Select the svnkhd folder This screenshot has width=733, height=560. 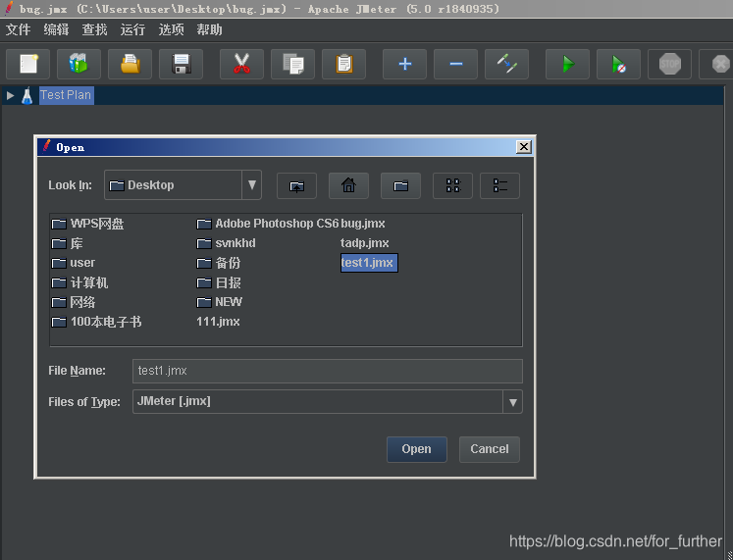coord(227,243)
